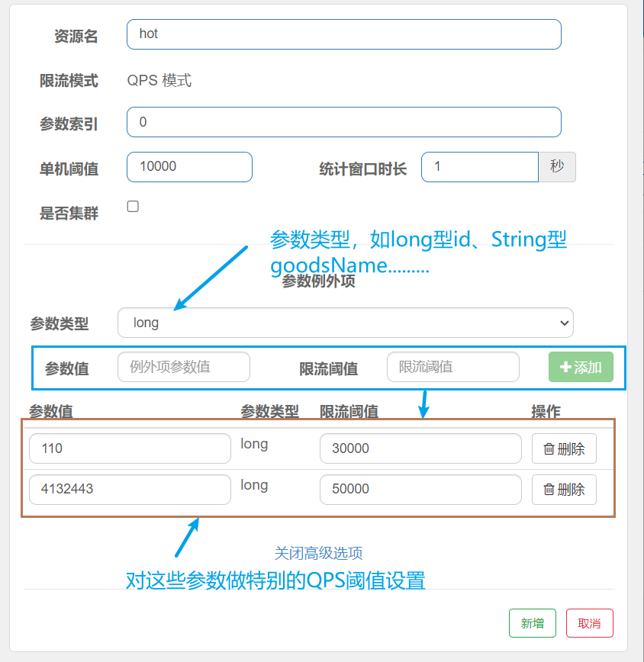Toggle the 是否集群 checkbox
This screenshot has height=662, width=644.
pyautogui.click(x=133, y=206)
